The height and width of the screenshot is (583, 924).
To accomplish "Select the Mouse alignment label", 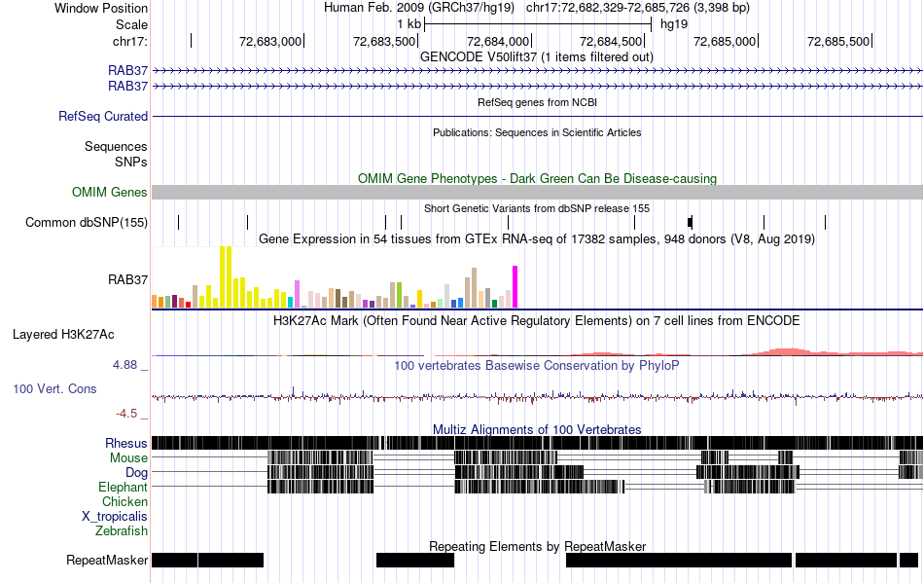I will [128, 458].
